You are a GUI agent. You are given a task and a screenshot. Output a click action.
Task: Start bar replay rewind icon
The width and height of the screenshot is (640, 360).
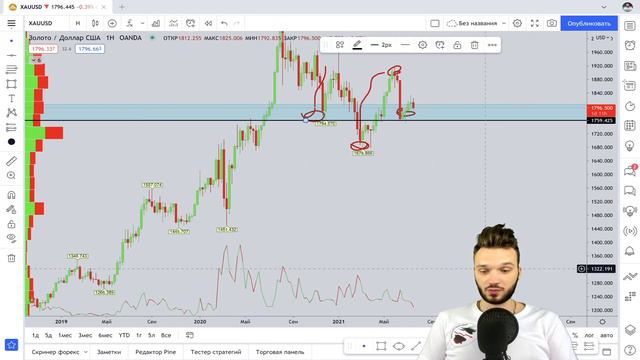[x=208, y=23]
